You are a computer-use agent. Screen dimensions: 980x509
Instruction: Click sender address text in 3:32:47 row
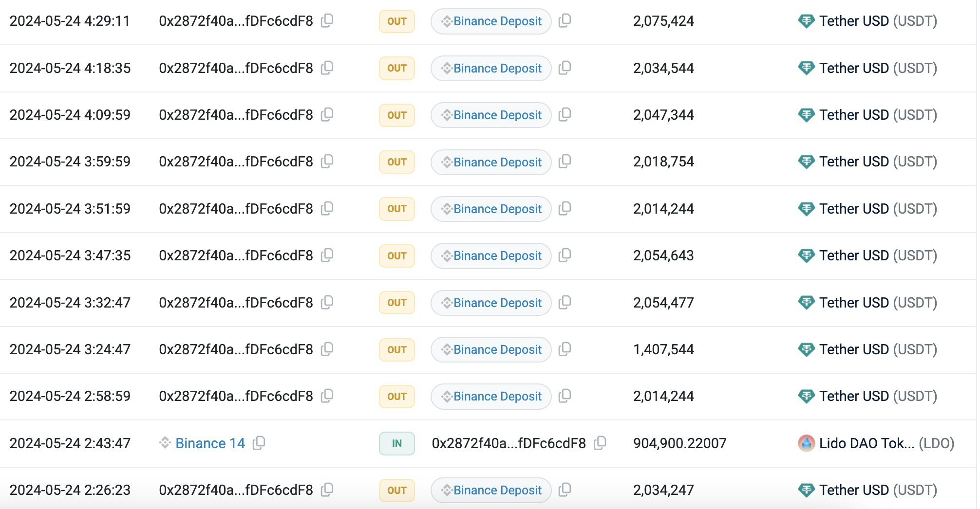(236, 303)
